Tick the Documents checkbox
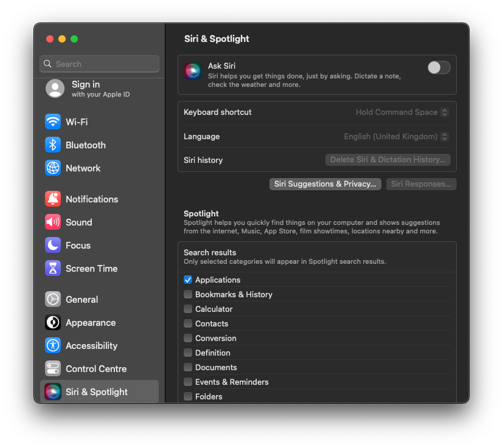 (x=188, y=367)
